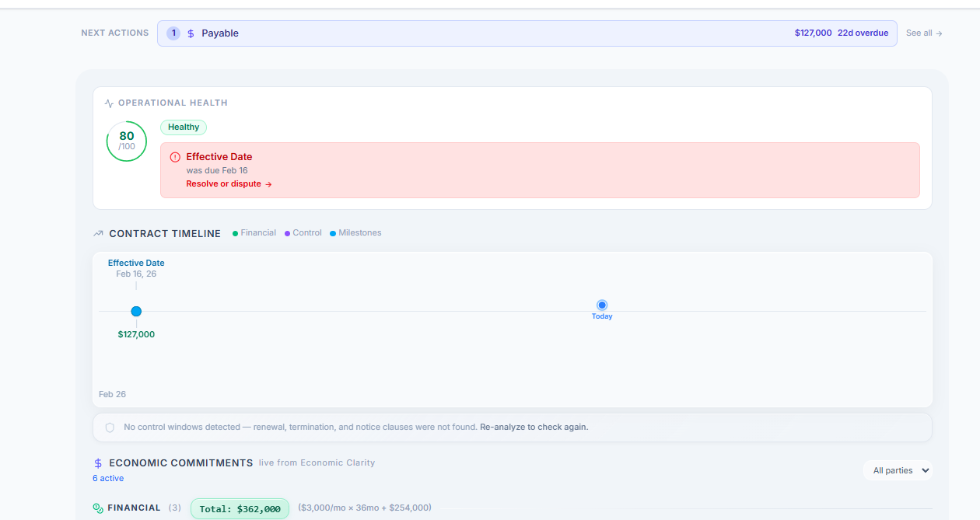Image resolution: width=980 pixels, height=520 pixels.
Task: Click the trend icon beside Contract Timeline
Action: [99, 233]
